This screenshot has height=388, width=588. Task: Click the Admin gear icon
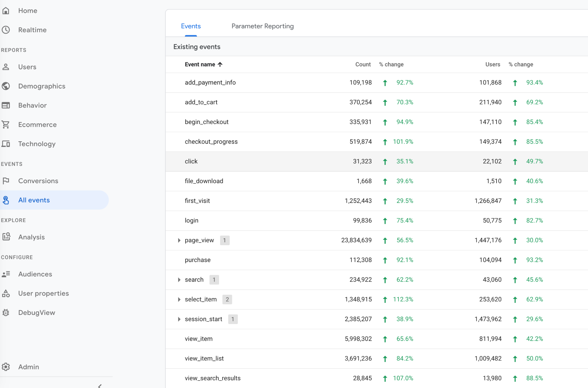tap(6, 367)
